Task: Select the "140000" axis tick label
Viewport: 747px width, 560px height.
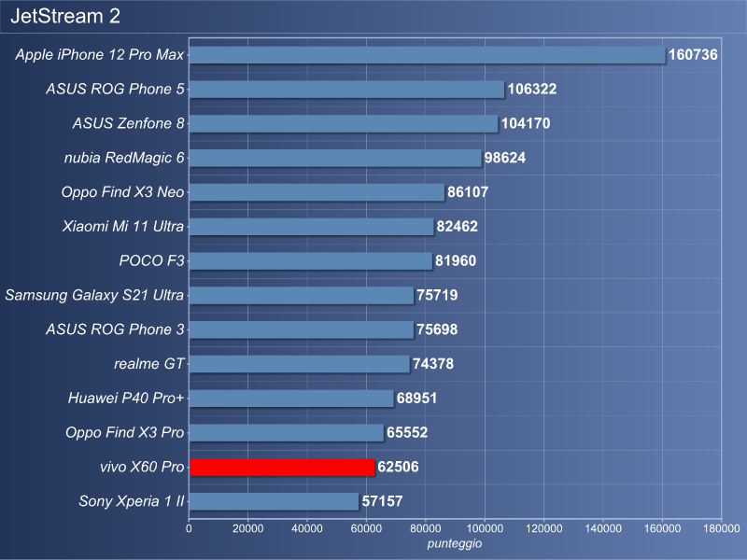Action: click(x=603, y=528)
